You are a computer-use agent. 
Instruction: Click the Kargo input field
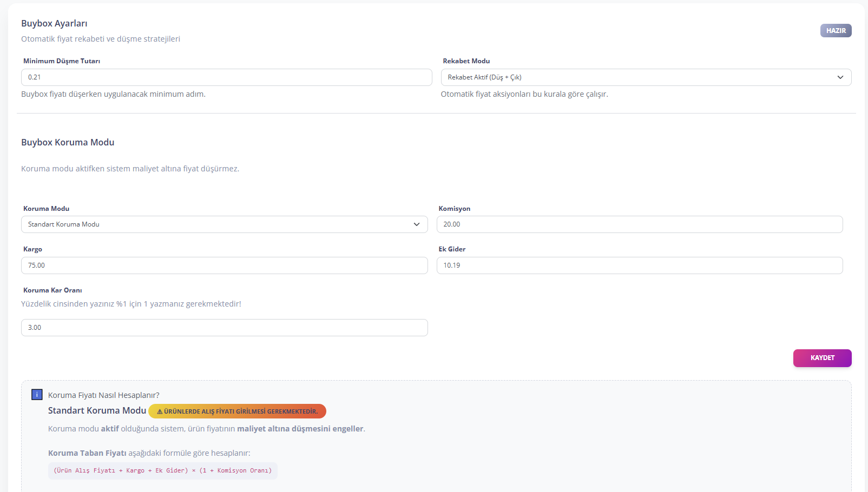coord(225,265)
